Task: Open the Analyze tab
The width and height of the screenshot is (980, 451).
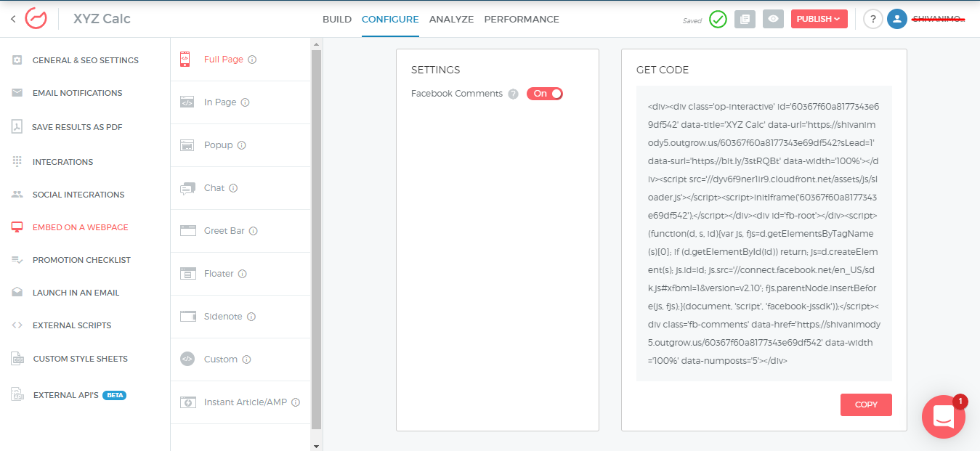Action: click(x=451, y=20)
